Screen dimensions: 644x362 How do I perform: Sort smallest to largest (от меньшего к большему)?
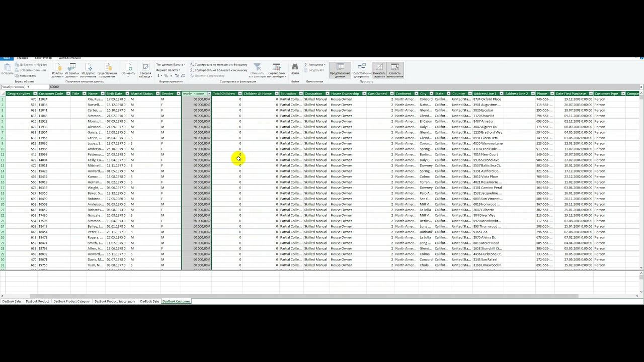coord(219,65)
